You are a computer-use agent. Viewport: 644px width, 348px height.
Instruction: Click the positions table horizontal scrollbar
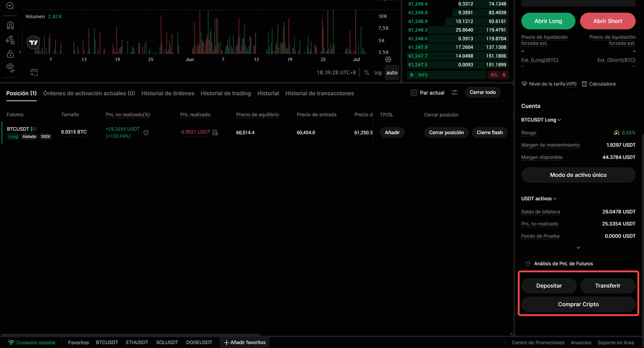(131, 334)
